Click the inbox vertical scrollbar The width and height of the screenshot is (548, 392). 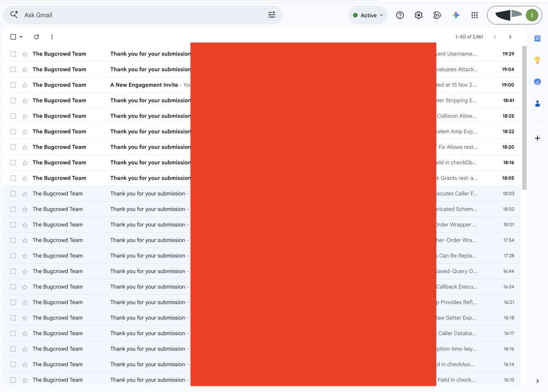click(x=524, y=118)
